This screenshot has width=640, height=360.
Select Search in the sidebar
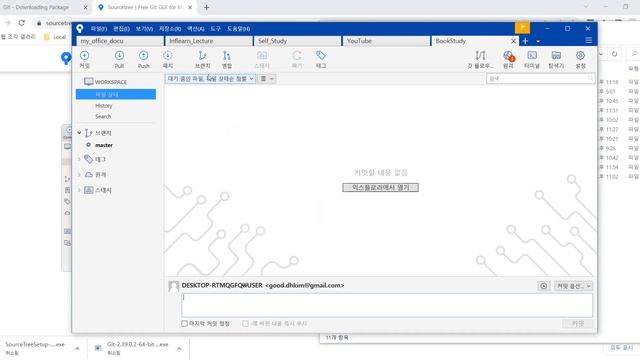[103, 116]
